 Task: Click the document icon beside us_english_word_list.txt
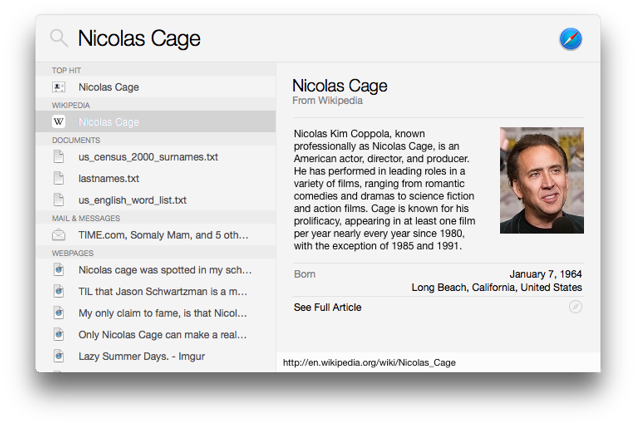59,200
